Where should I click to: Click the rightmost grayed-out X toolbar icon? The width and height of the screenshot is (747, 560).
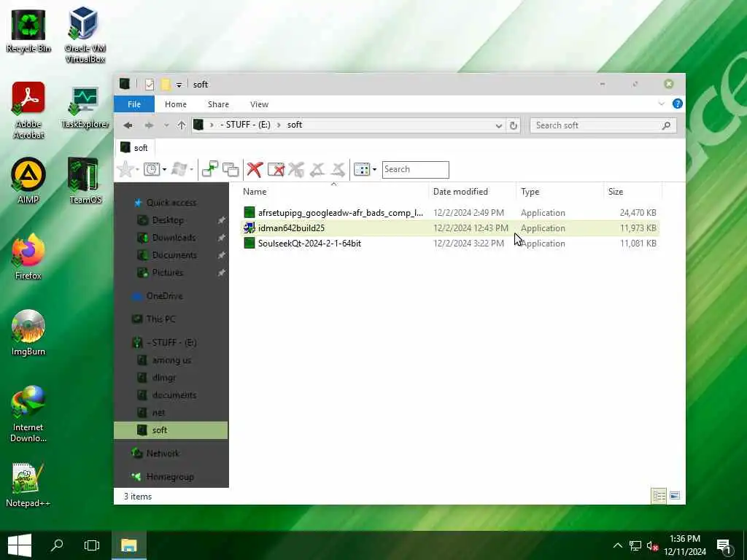click(x=338, y=169)
